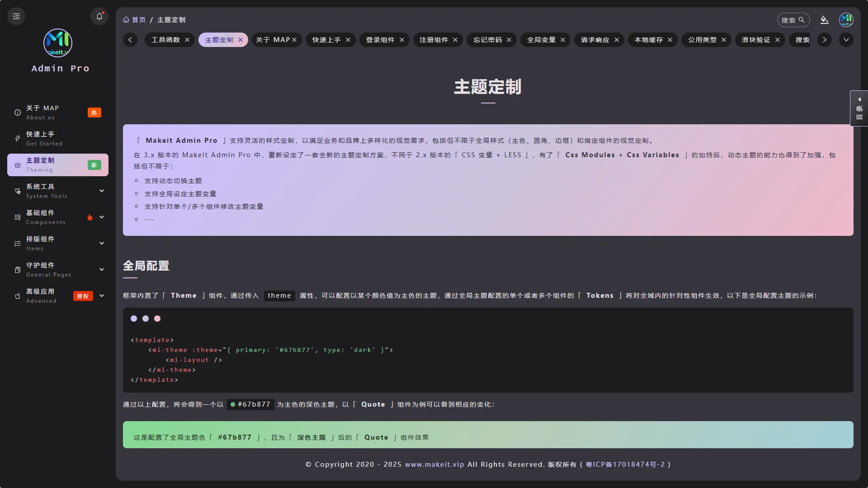Viewport: 868px width, 488px height.
Task: Click the 排版组件 list icon
Action: click(x=18, y=244)
